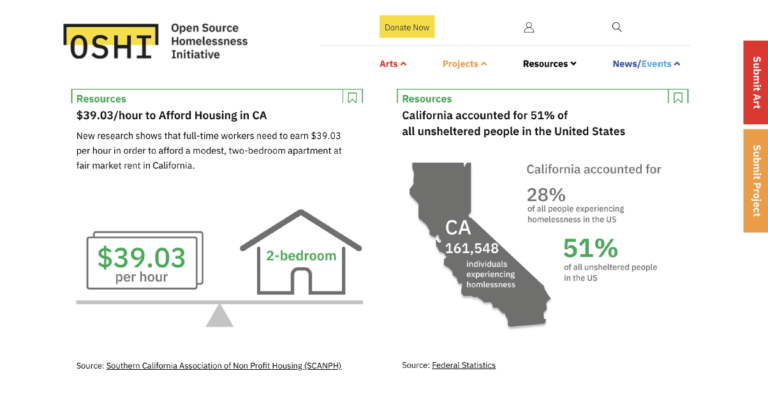The height and width of the screenshot is (417, 768).
Task: Expand the Projects menu
Action: pyautogui.click(x=464, y=64)
